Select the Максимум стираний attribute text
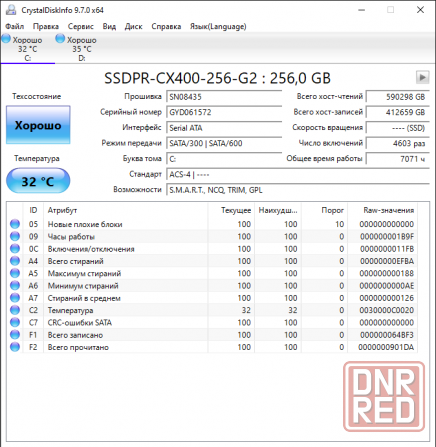The width and height of the screenshot is (436, 447). tap(84, 274)
